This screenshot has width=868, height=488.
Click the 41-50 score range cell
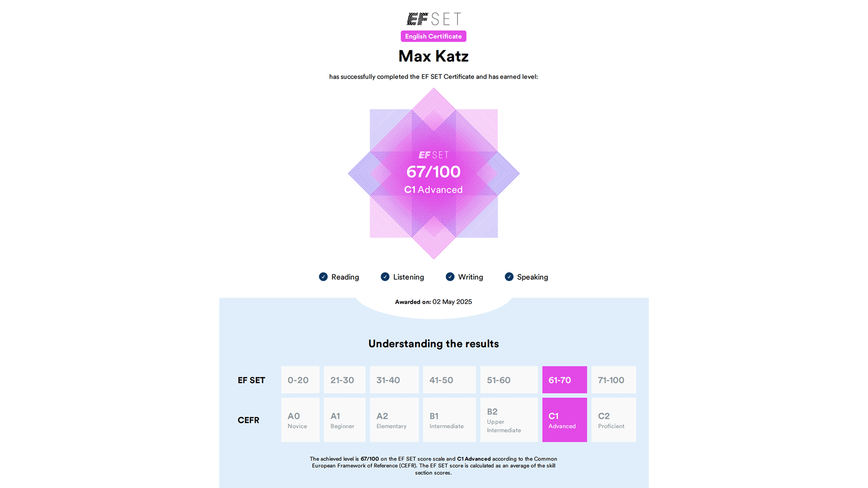click(449, 380)
